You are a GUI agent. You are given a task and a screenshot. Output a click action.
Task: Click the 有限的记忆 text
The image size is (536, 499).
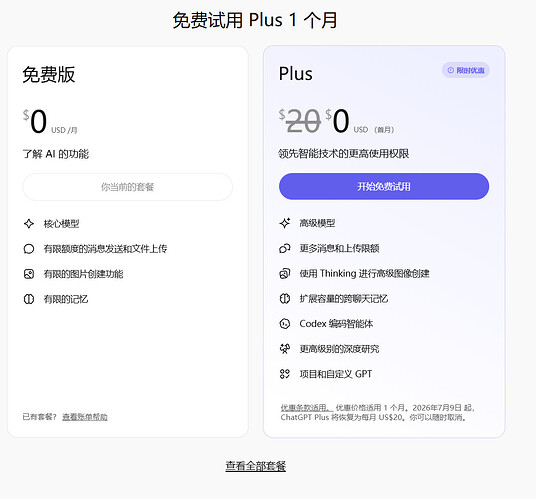(66, 299)
